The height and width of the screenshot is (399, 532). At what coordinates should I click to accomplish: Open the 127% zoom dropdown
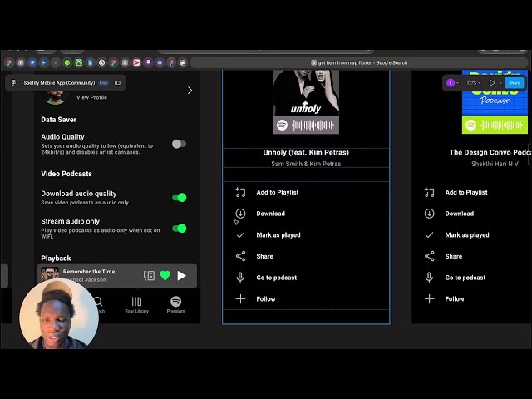point(473,83)
